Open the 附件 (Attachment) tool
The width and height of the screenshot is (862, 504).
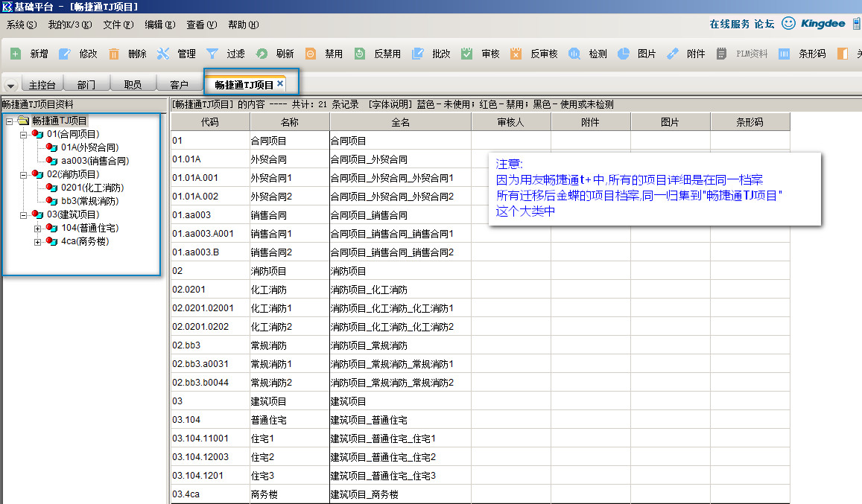click(673, 54)
